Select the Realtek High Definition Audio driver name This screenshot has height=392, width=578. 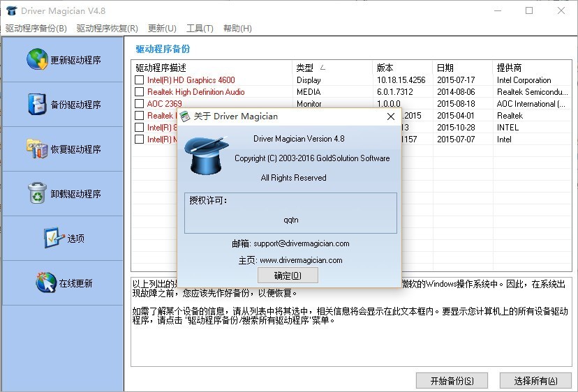[195, 92]
